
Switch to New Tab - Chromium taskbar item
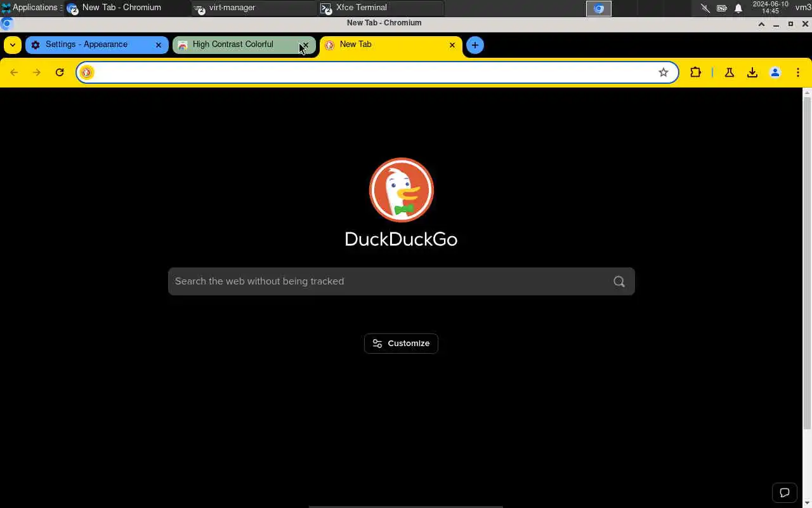click(x=127, y=8)
